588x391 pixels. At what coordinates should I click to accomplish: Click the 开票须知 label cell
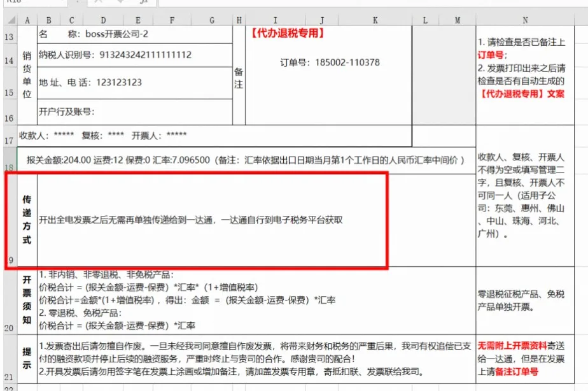[27, 301]
